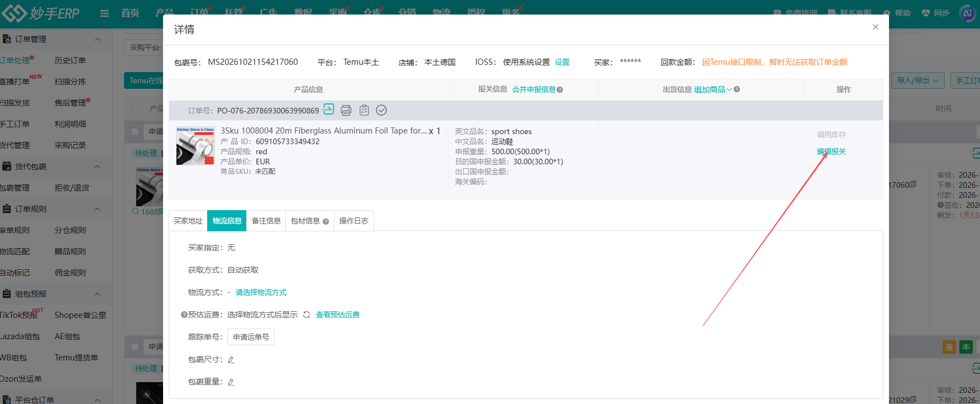Open the foil tape product thumbnail in dialog

tap(195, 145)
